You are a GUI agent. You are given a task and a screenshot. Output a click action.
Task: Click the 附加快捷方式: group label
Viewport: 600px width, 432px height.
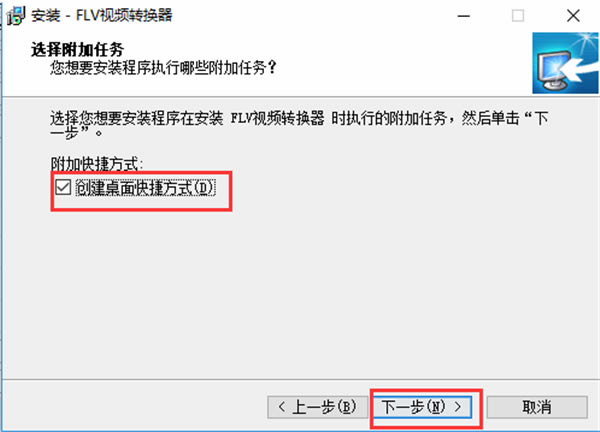97,164
